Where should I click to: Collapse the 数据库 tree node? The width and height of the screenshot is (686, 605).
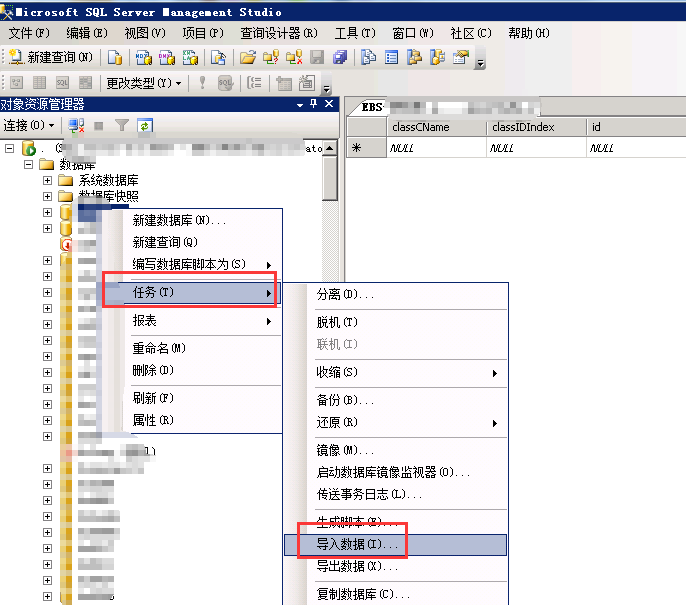[29, 165]
